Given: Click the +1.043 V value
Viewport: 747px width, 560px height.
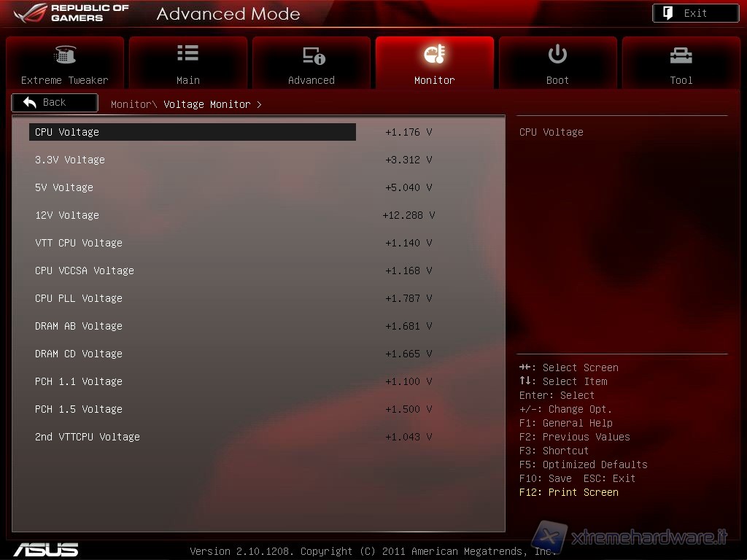Looking at the screenshot, I should coord(409,437).
